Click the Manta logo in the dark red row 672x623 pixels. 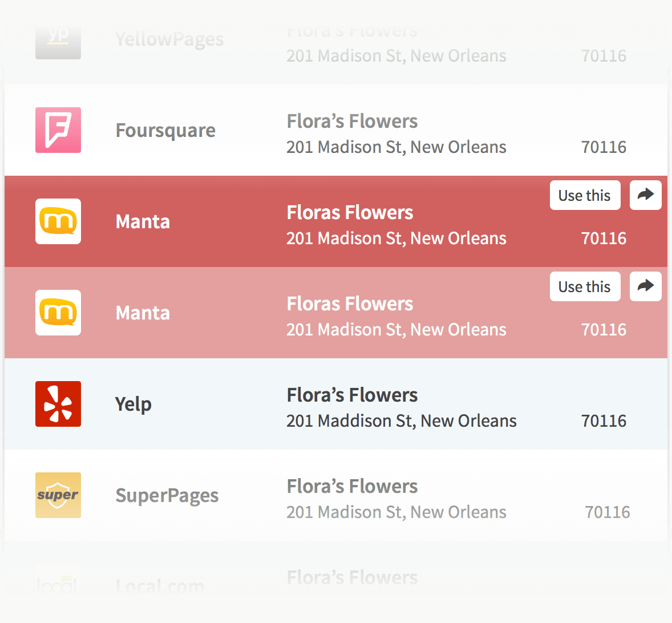pos(58,221)
